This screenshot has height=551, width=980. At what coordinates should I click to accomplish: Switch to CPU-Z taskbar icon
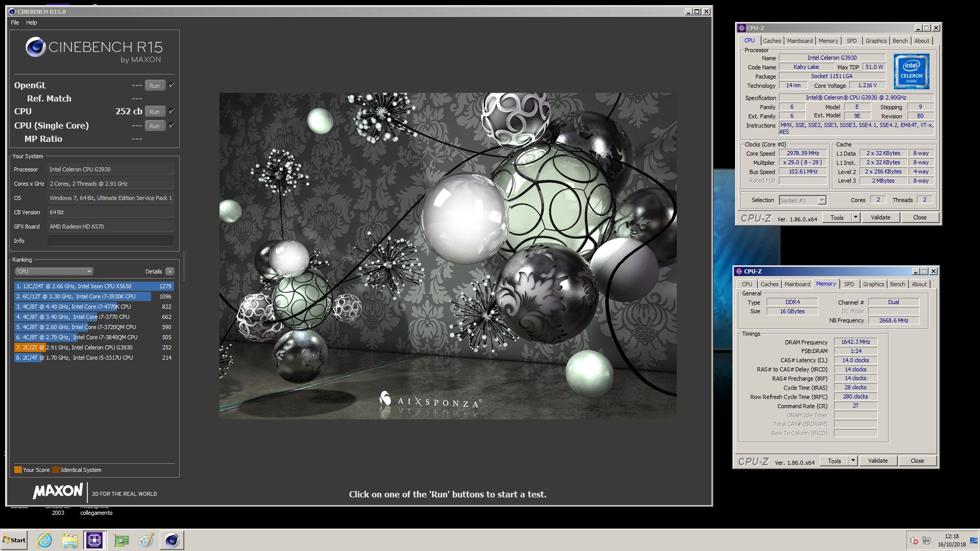[94, 540]
